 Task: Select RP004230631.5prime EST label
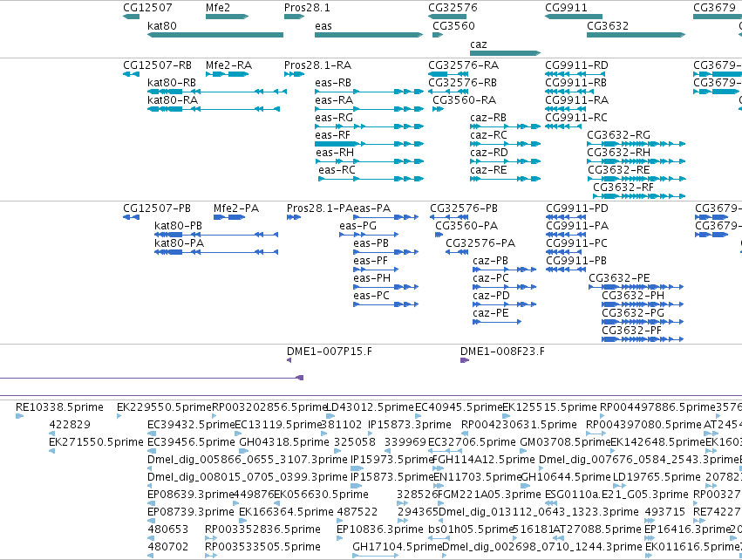[x=519, y=425]
